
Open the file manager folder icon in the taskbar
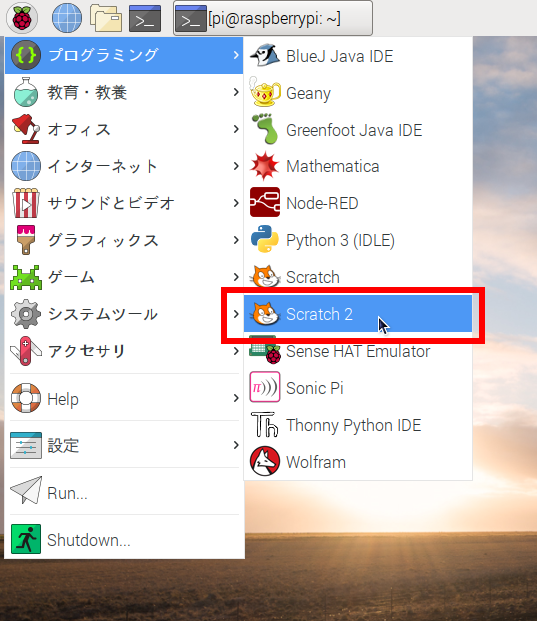106,18
